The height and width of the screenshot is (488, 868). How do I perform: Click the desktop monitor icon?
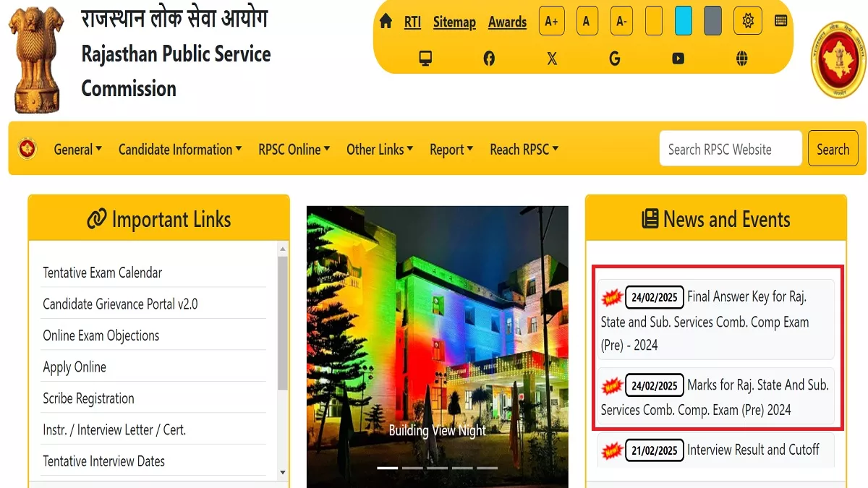coord(425,59)
